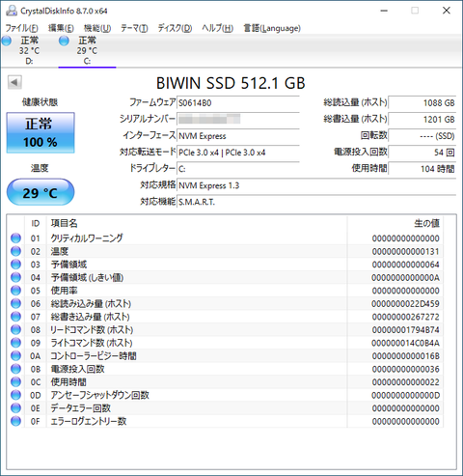Click power on count value 54 回

click(x=422, y=153)
